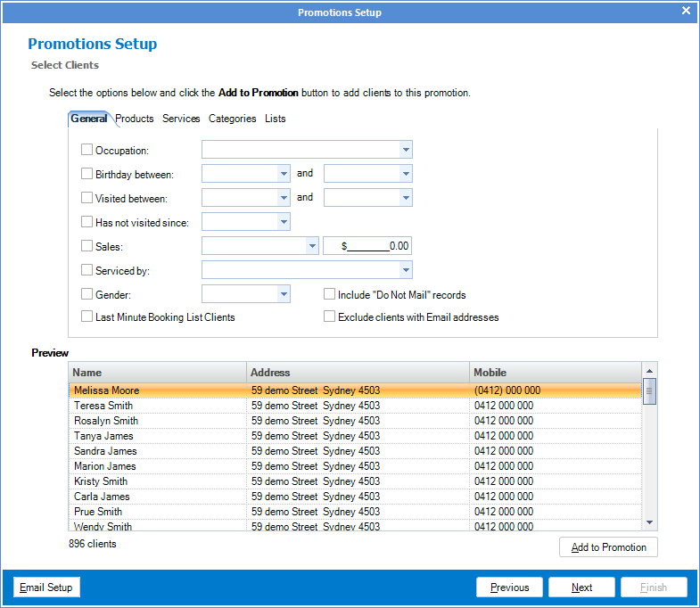Click the Sales dollar amount field
The height and width of the screenshot is (608, 700).
367,246
